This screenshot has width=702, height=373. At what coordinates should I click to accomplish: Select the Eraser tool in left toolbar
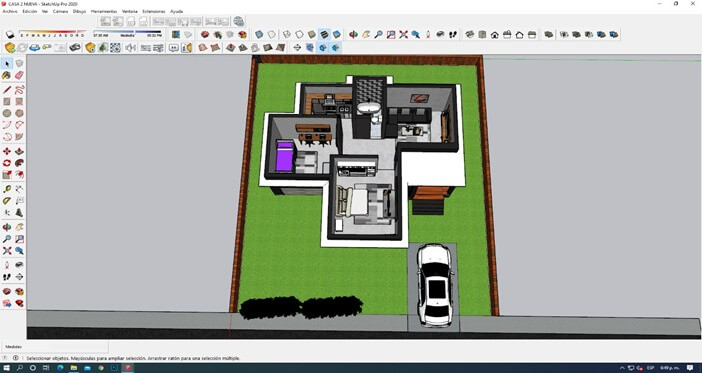(19, 76)
